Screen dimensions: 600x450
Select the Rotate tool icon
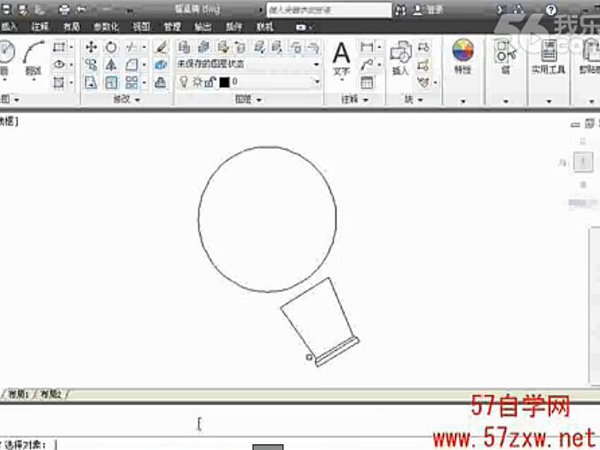(x=110, y=48)
